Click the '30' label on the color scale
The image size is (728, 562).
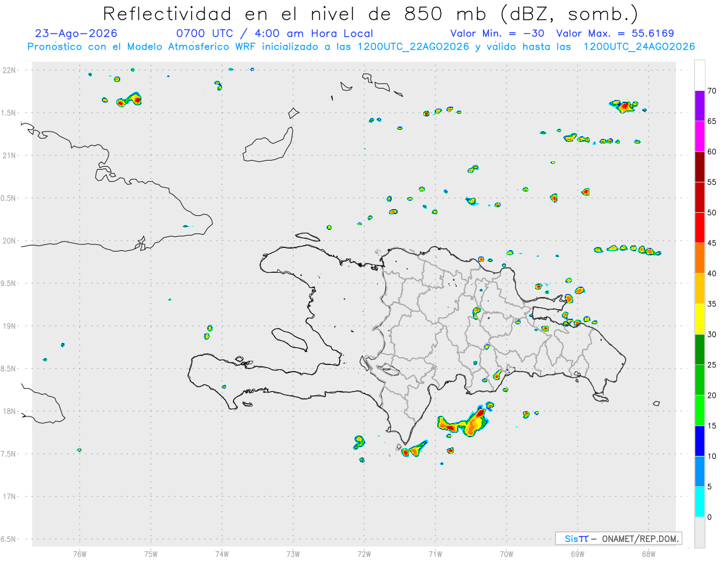tap(712, 335)
